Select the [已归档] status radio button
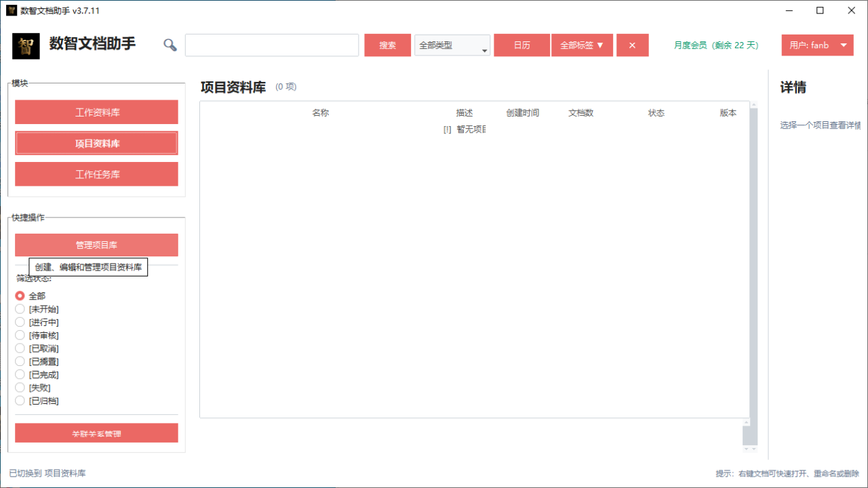Screen dimensions: 868x488 pyautogui.click(x=20, y=401)
